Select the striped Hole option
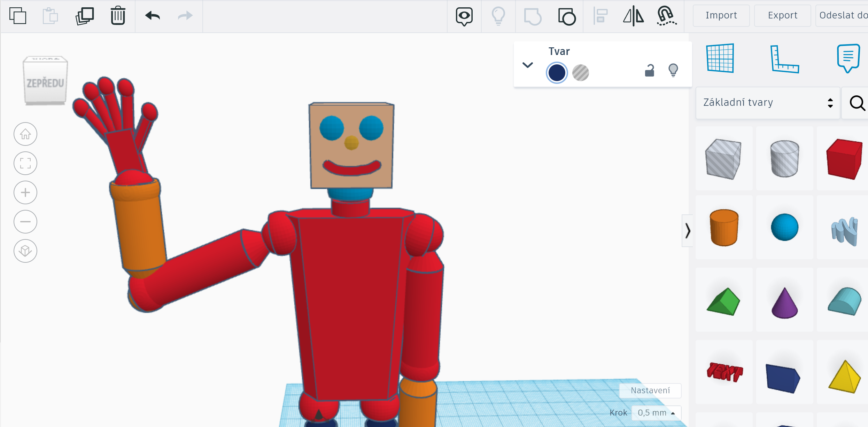The height and width of the screenshot is (427, 868). coord(580,73)
